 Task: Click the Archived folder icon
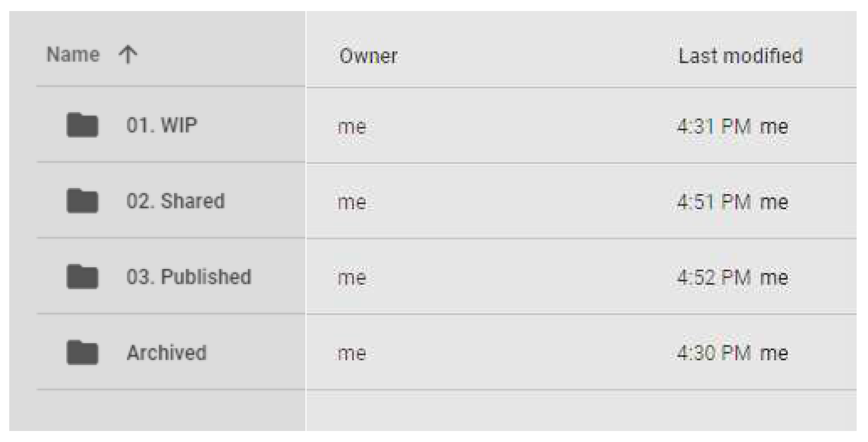coord(82,352)
